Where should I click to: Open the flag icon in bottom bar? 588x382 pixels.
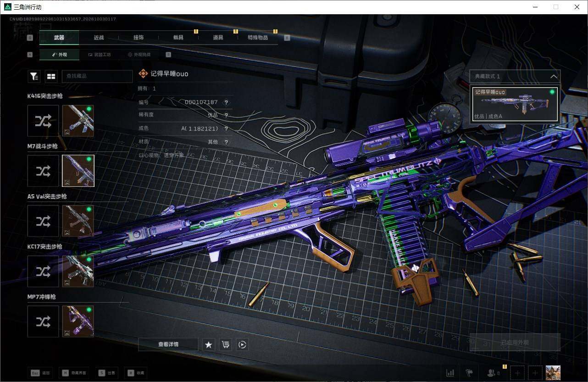[469, 373]
